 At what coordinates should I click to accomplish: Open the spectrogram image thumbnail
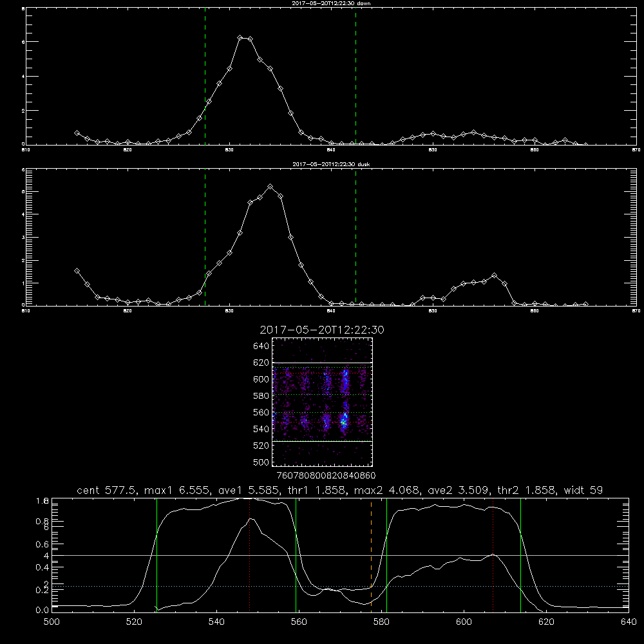(x=323, y=402)
